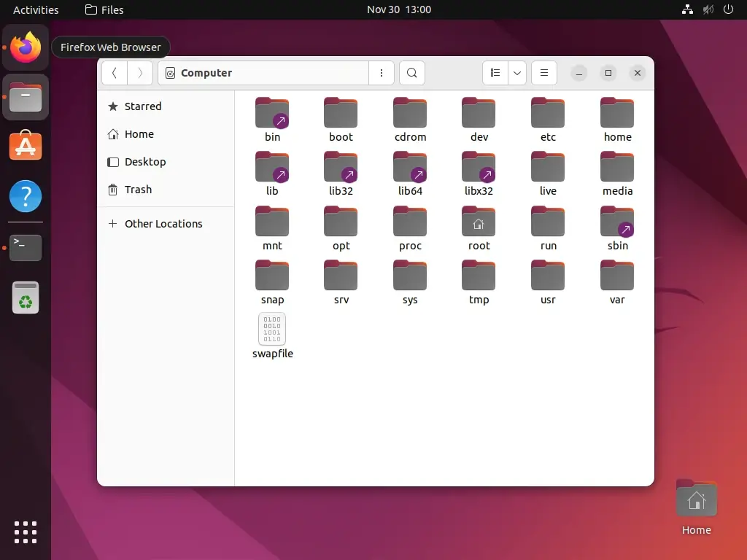Viewport: 747px width, 560px height.
Task: Open Other Locations in sidebar
Action: (x=166, y=224)
